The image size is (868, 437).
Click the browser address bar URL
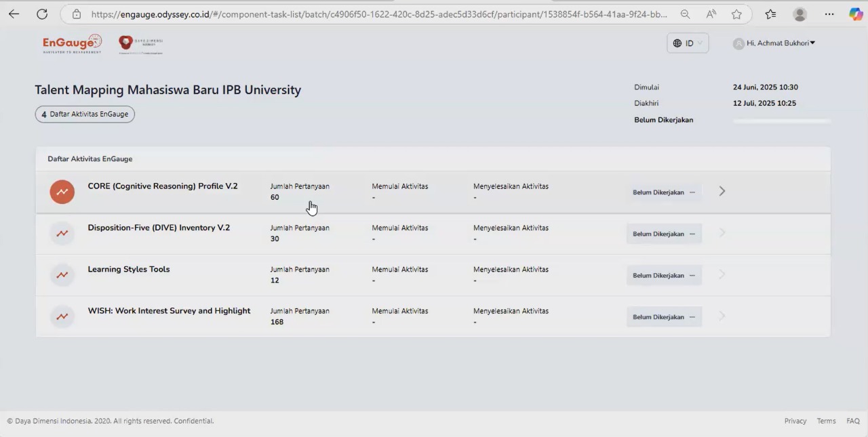click(378, 14)
